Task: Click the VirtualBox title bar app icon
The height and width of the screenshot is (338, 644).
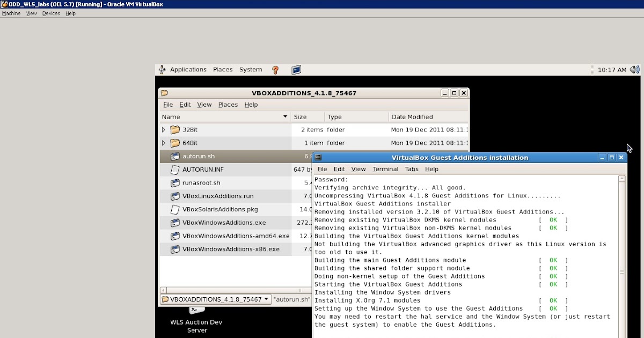Action: click(4, 4)
